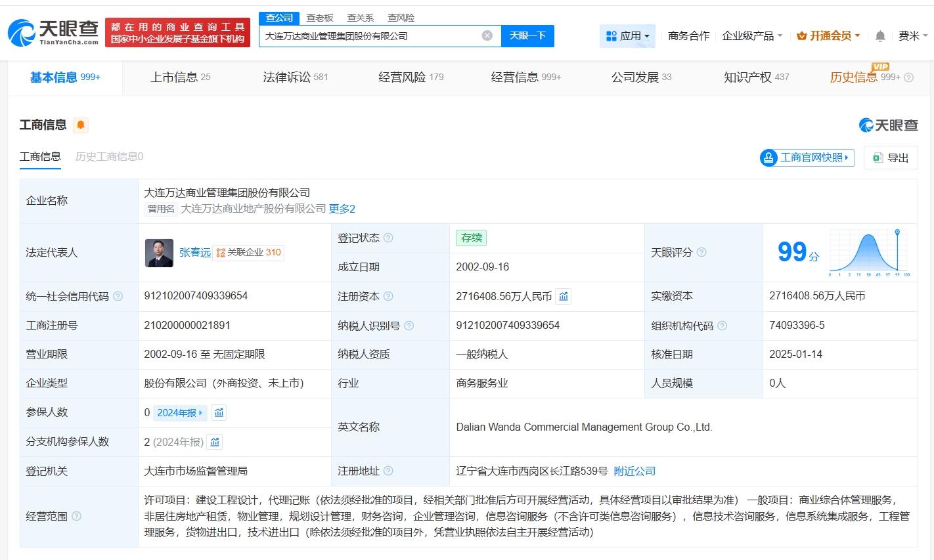
Task: Open the help icon next to 天眼评分
Action: coord(702,252)
